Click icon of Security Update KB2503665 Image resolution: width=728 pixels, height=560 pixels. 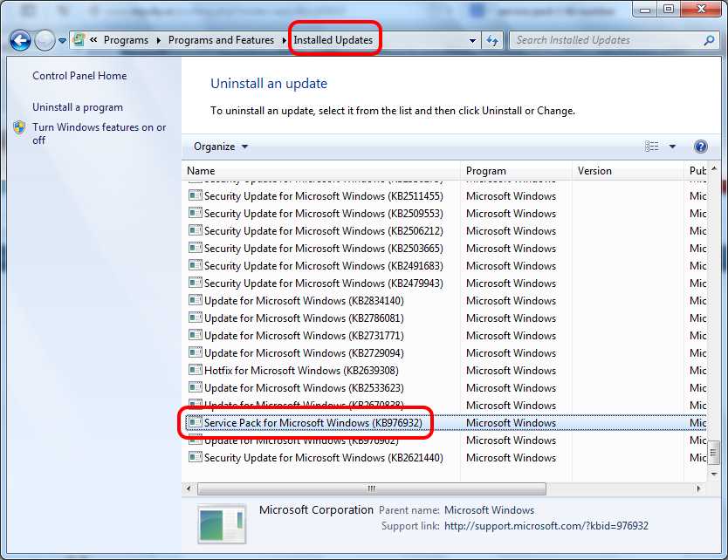(x=195, y=248)
